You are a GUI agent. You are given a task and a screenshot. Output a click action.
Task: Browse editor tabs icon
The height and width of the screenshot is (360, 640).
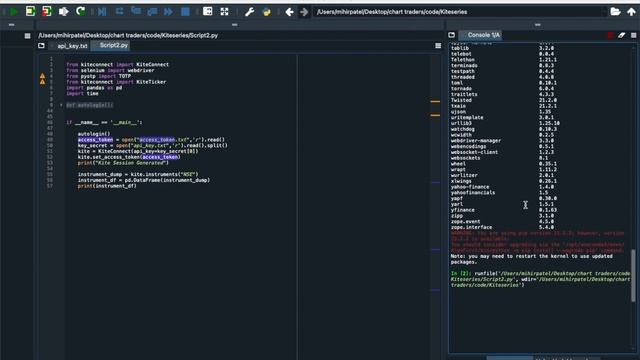point(41,46)
